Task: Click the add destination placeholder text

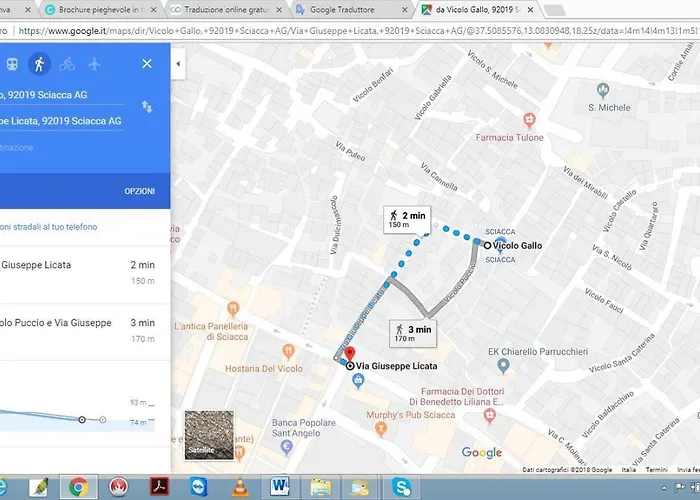Action: (17, 147)
